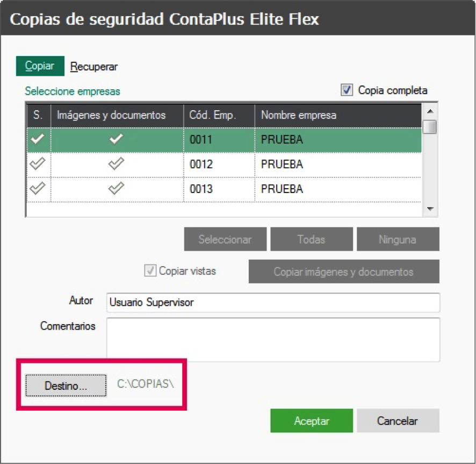The height and width of the screenshot is (464, 476).
Task: Click the company list scrollbar thumb
Action: click(430, 127)
